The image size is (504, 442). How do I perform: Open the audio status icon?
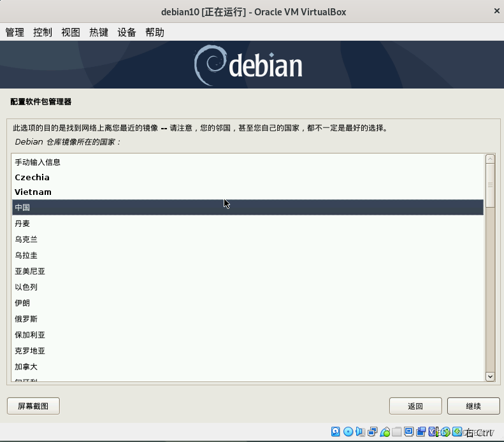tap(360, 432)
